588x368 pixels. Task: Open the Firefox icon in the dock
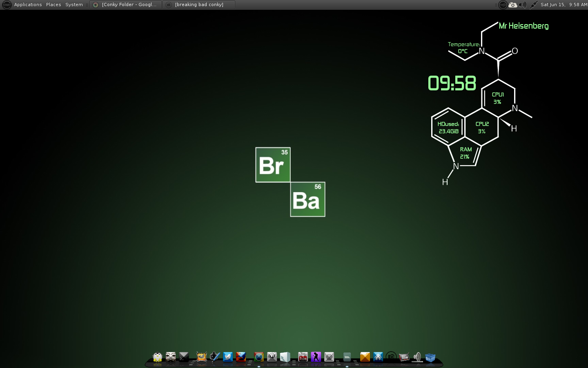click(x=241, y=357)
